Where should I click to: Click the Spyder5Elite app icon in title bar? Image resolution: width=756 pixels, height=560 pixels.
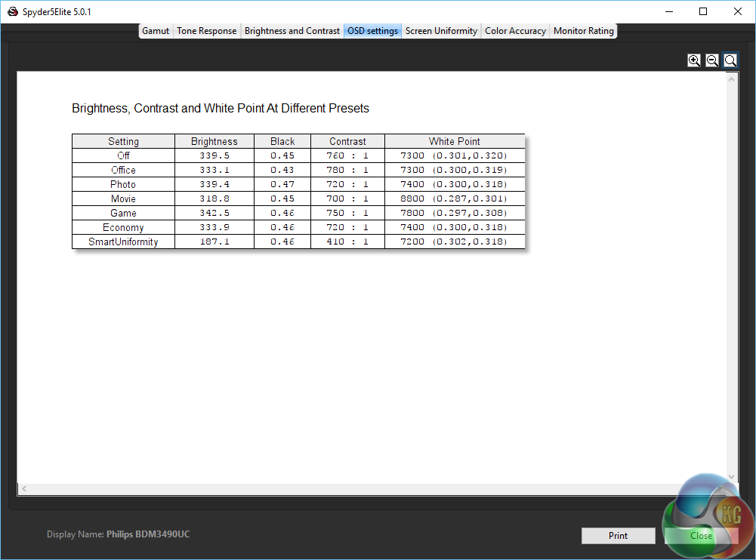point(13,11)
